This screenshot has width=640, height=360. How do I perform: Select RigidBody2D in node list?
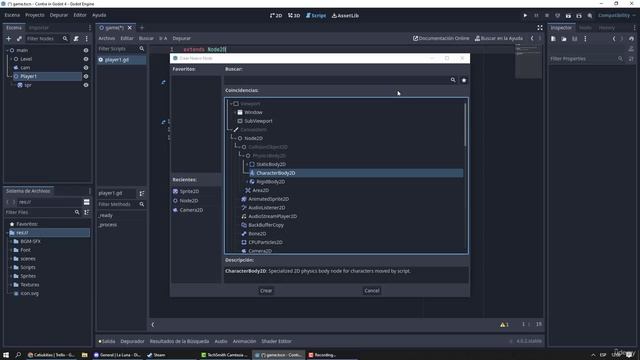click(x=271, y=182)
